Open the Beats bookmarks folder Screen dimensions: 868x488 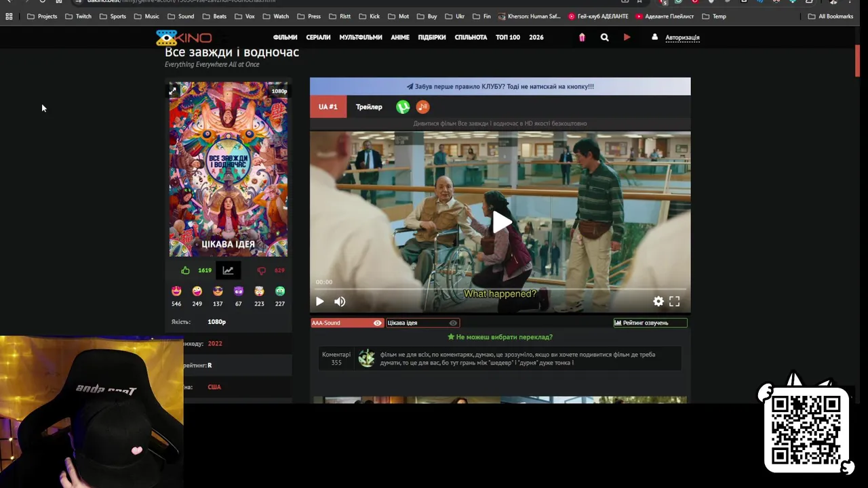[214, 16]
